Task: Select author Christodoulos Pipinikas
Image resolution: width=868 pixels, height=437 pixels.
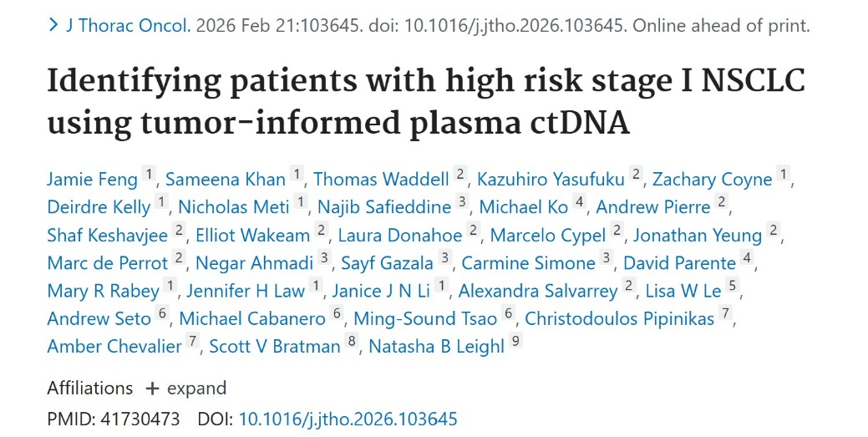Action: pos(621,318)
